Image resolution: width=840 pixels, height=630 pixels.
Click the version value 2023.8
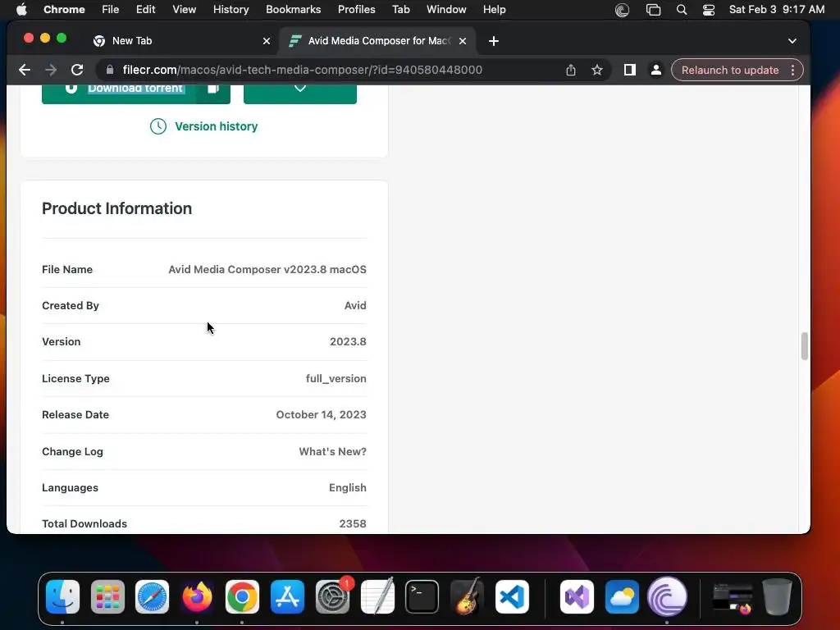[x=348, y=342]
